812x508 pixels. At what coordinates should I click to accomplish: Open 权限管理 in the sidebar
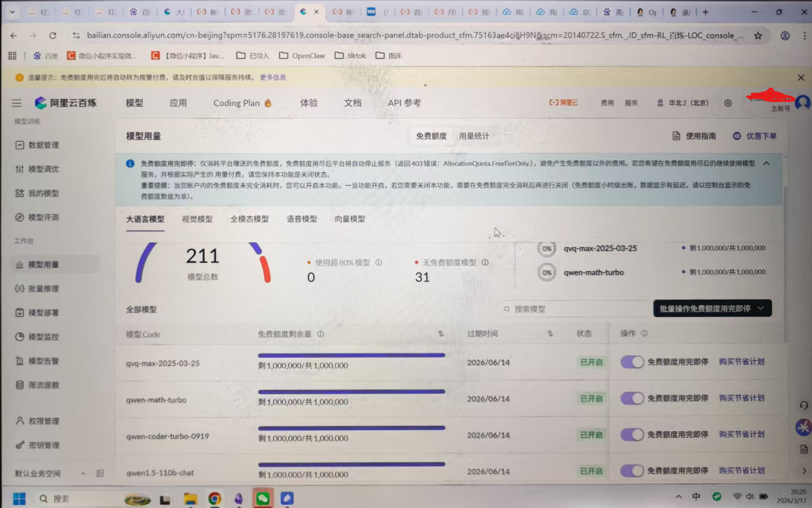37,421
